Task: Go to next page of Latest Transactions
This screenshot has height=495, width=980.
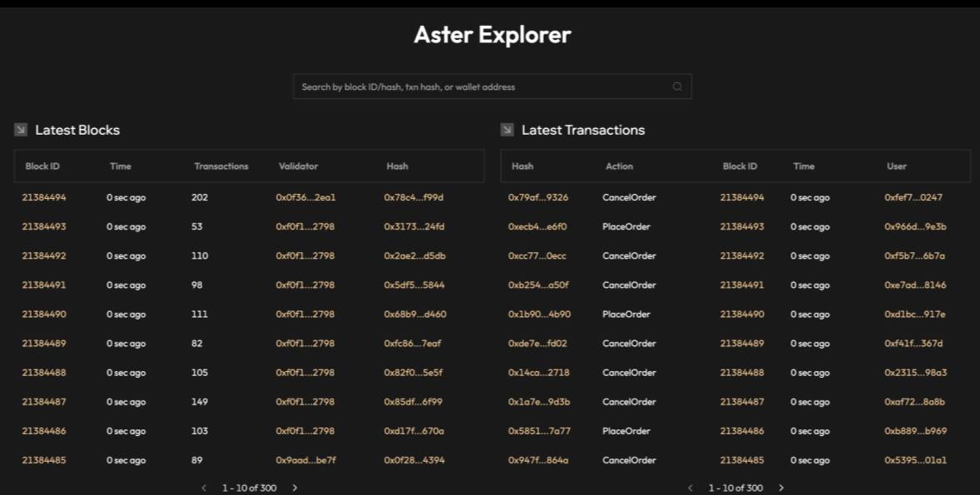Action: [781, 488]
